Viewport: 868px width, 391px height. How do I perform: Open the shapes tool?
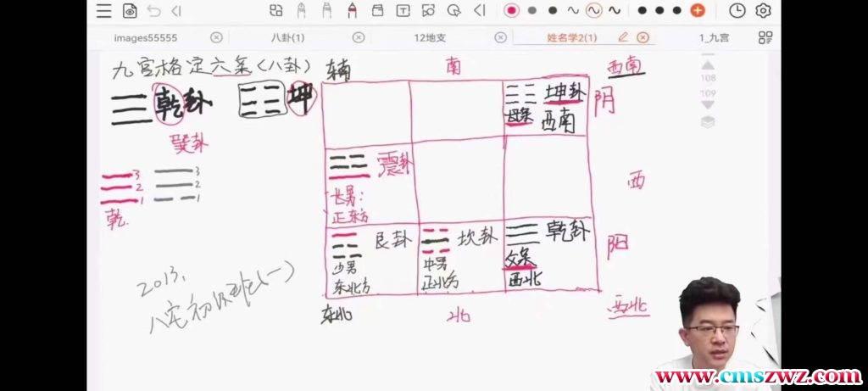[429, 11]
